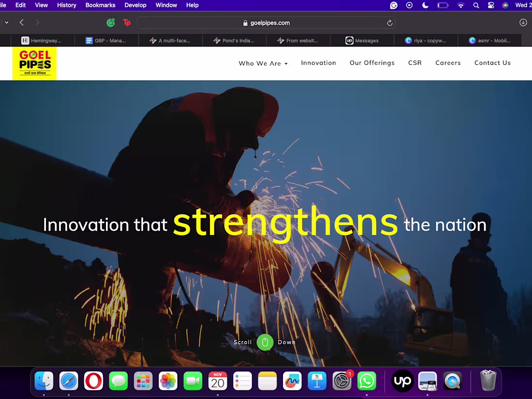This screenshot has width=532, height=399.
Task: Click the Wi-Fi status icon
Action: (x=460, y=5)
